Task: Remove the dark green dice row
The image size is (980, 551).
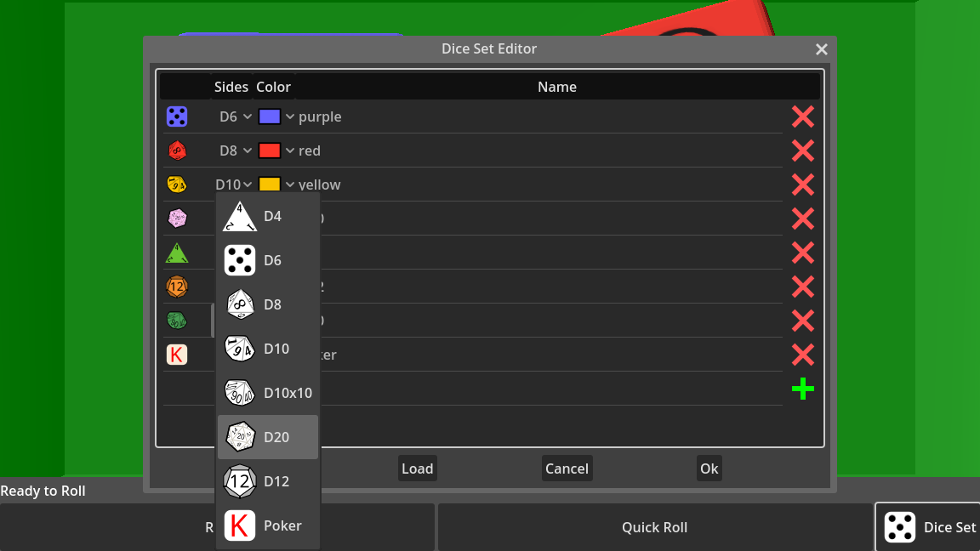Action: click(802, 321)
